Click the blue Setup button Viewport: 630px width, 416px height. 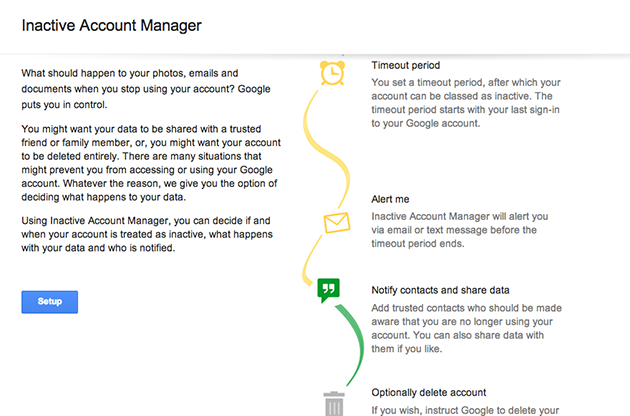[x=49, y=302]
